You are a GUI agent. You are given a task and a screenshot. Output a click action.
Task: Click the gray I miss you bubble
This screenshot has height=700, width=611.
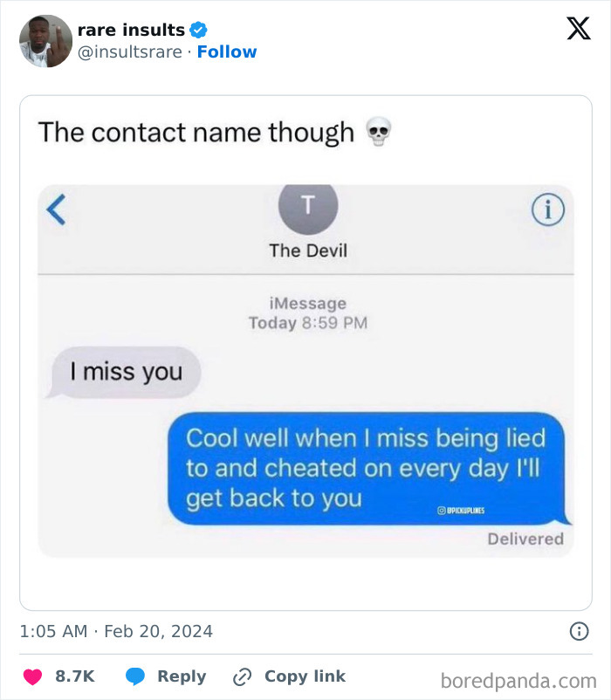123,373
